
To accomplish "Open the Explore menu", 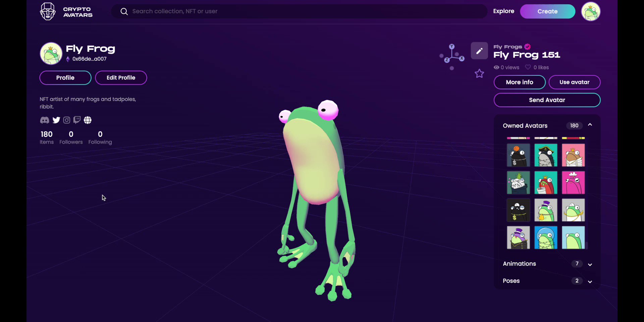I will pos(503,11).
